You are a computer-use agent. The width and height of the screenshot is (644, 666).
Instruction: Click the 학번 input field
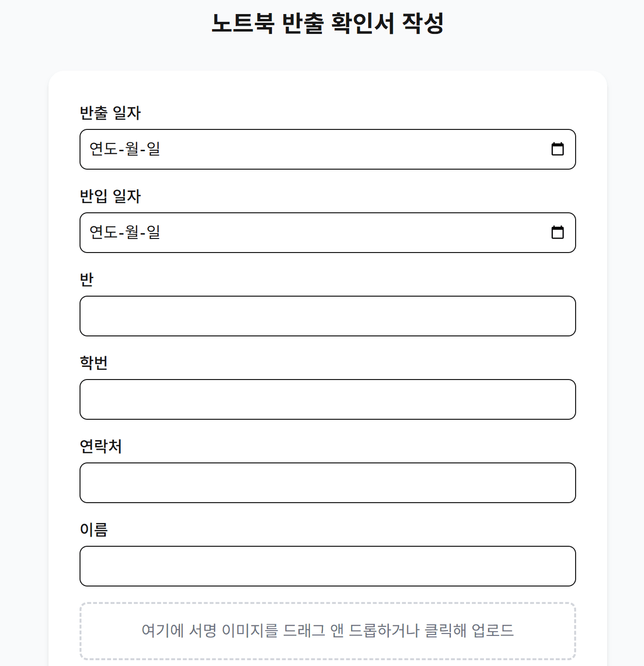point(327,399)
